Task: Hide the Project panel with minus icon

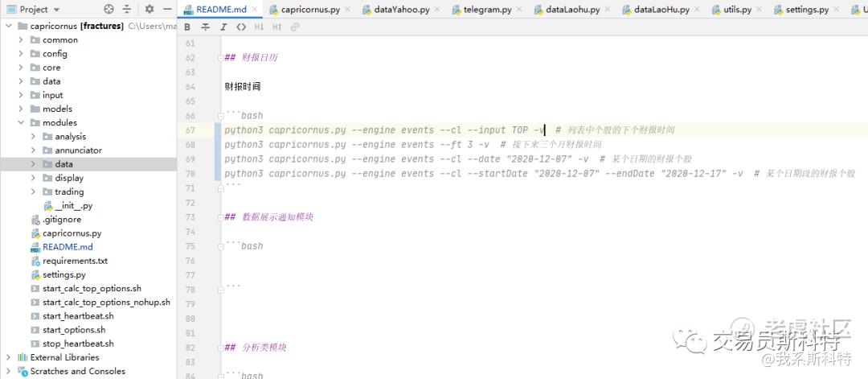Action: 167,10
